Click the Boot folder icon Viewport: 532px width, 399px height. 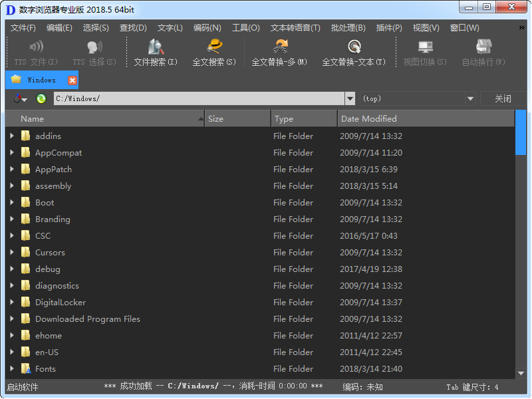pos(25,202)
